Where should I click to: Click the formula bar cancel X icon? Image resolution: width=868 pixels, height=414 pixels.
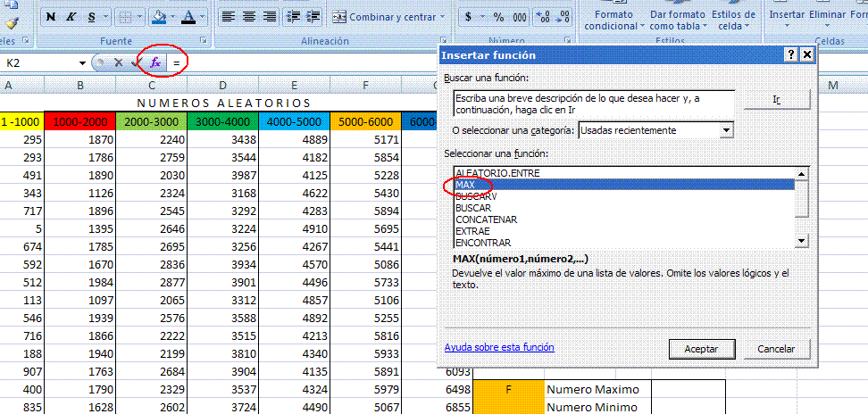117,62
